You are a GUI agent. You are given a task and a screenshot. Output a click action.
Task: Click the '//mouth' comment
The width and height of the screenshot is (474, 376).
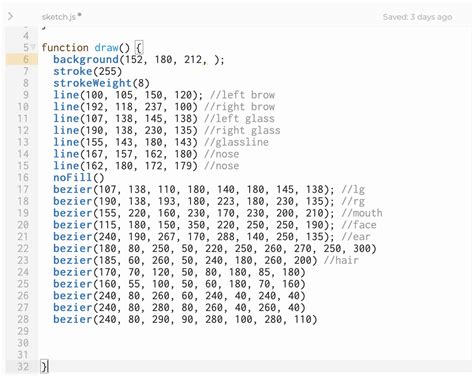(x=362, y=213)
